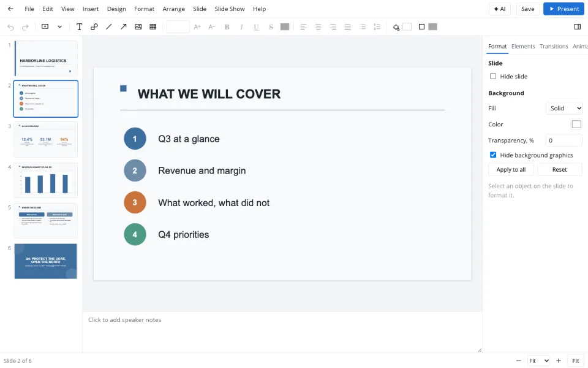The height and width of the screenshot is (368, 588).
Task: Open the Insert menu
Action: point(91,9)
